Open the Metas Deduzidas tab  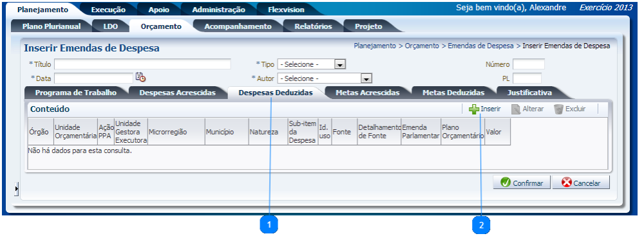coord(453,93)
